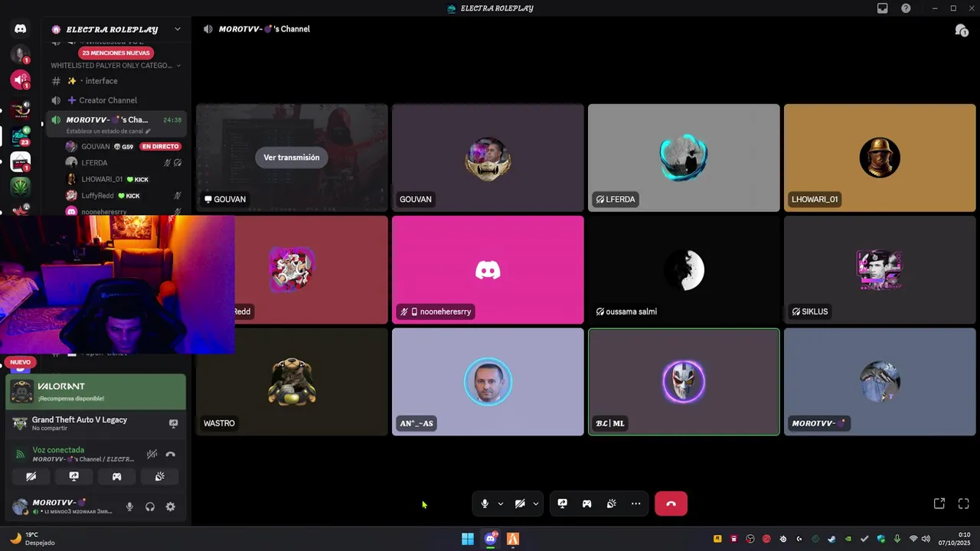
Task: Click the EN DIRECTO badge for GOUVAN
Action: 160,146
